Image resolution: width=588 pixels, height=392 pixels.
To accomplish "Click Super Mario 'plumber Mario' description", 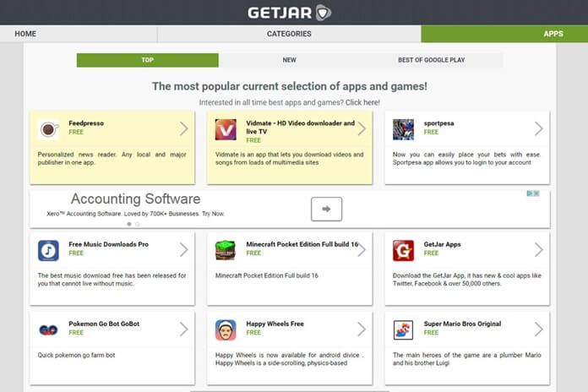I will [467, 359].
